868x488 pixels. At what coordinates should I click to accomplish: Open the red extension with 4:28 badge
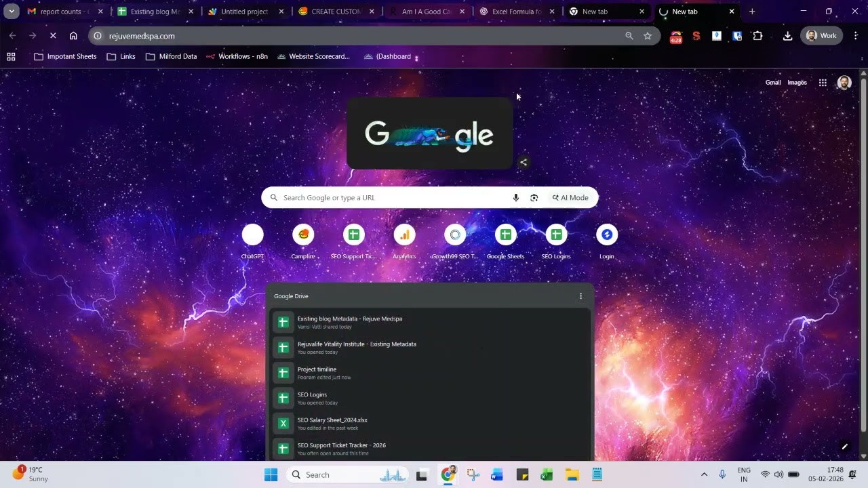tap(675, 37)
